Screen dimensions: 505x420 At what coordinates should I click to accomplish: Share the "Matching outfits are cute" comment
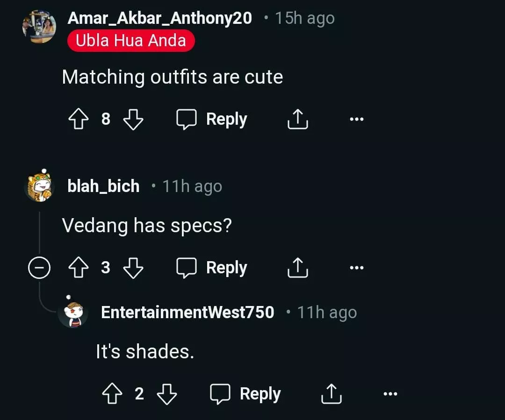point(297,120)
